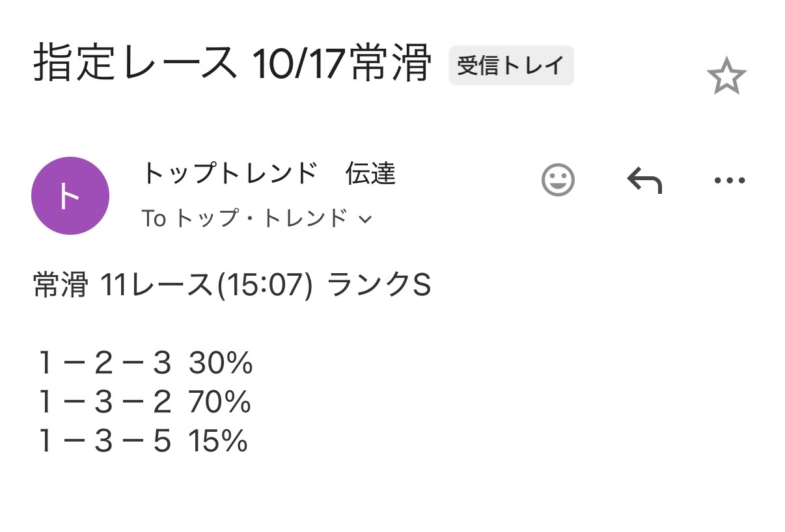Open the three-dot more options menu
The height and width of the screenshot is (532, 785).
[x=729, y=180]
